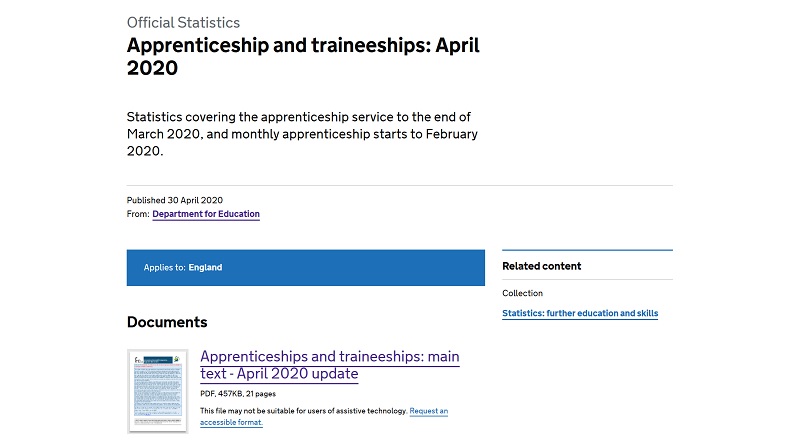This screenshot has height=445, width=800.
Task: Click the PDF document thumbnail preview
Action: coord(158,391)
